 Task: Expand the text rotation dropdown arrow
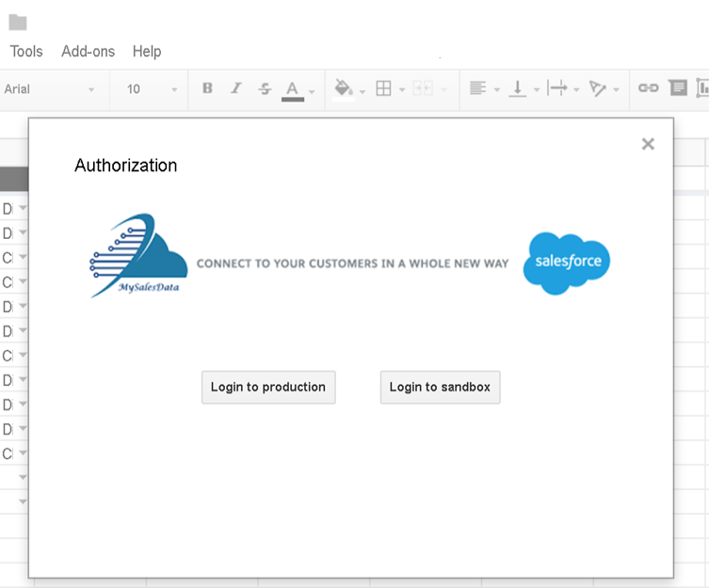click(x=616, y=90)
